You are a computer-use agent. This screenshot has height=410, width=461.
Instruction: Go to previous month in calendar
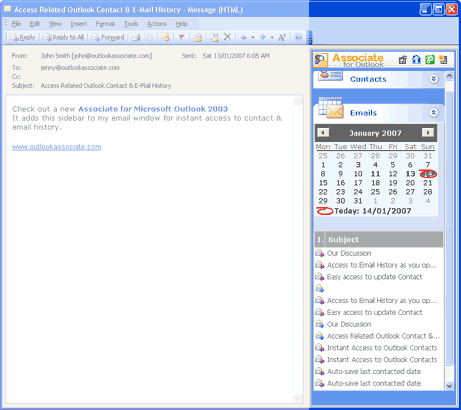coord(323,133)
